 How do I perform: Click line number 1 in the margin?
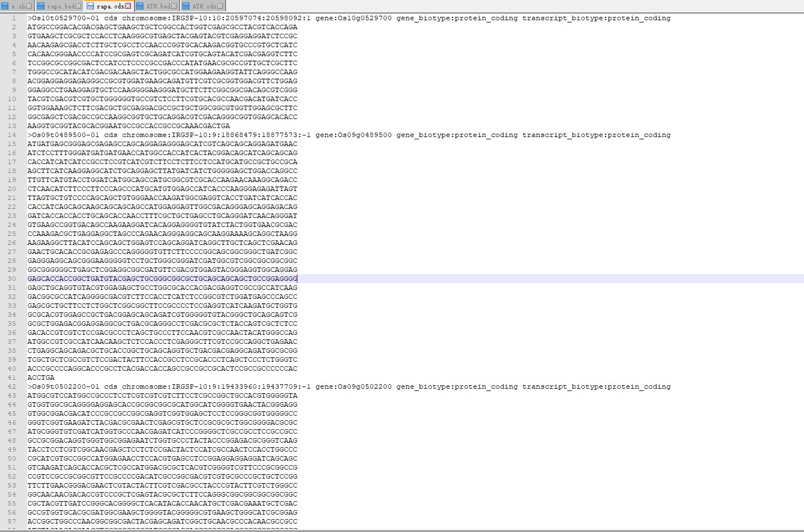click(x=14, y=18)
